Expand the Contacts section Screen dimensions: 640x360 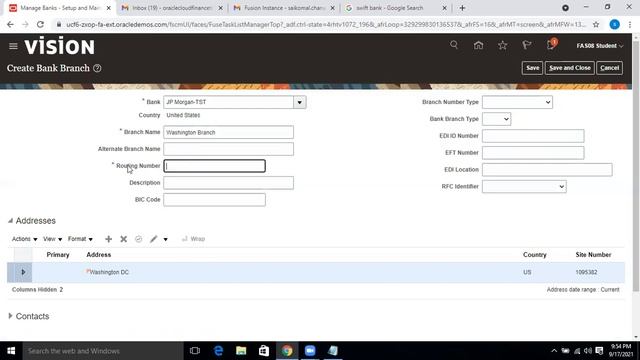[x=10, y=316]
